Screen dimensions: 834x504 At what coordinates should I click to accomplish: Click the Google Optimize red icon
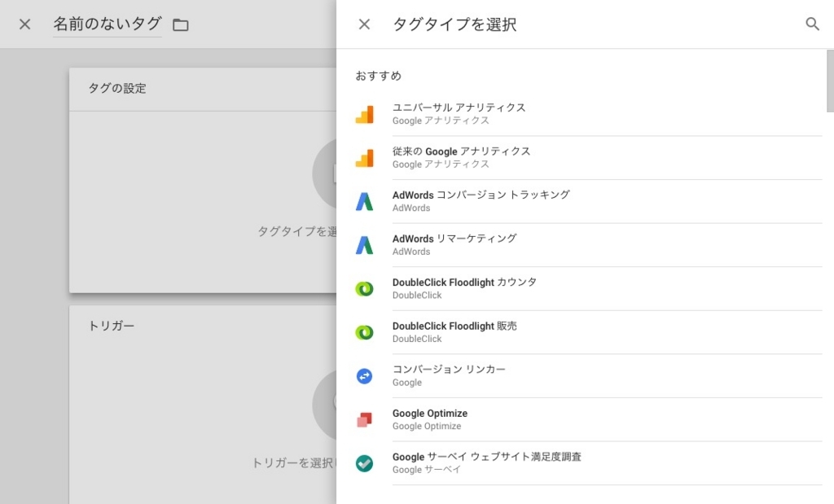(364, 419)
